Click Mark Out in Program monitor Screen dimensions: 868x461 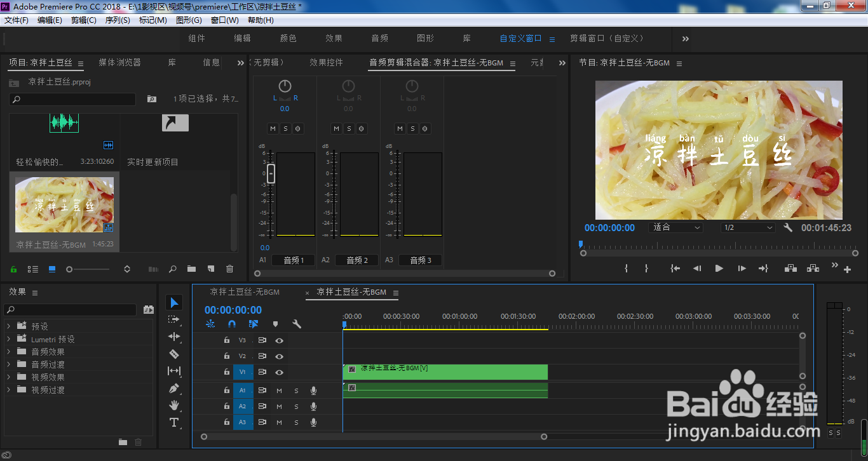pos(646,269)
